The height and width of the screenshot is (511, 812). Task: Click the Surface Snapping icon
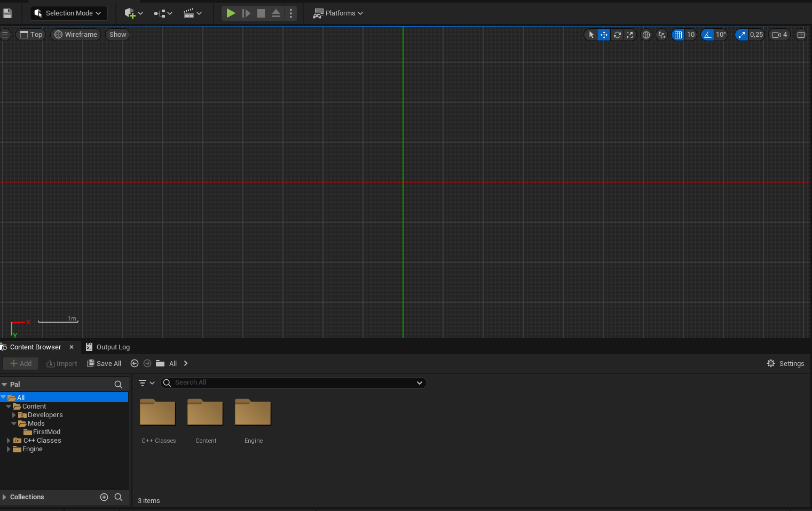(x=662, y=34)
